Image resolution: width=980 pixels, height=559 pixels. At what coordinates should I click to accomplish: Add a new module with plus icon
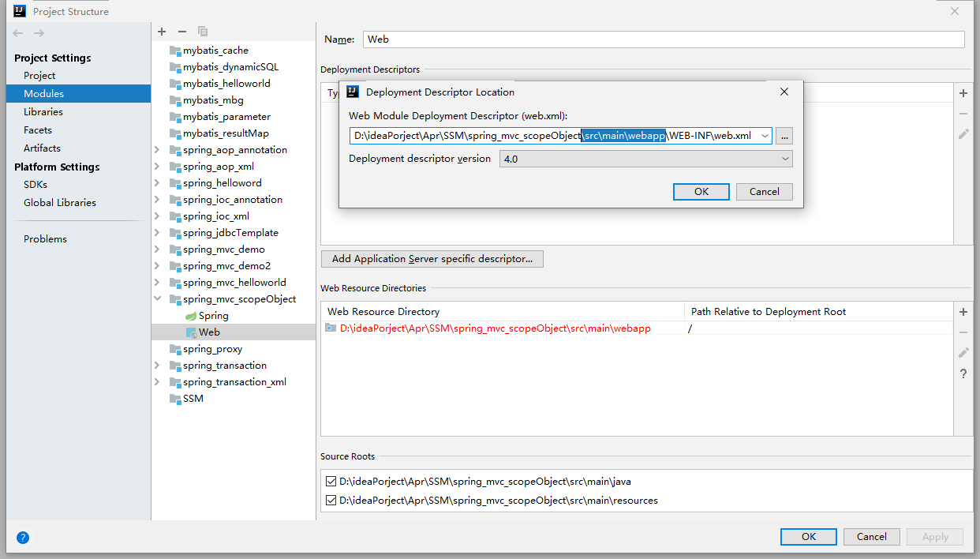162,32
